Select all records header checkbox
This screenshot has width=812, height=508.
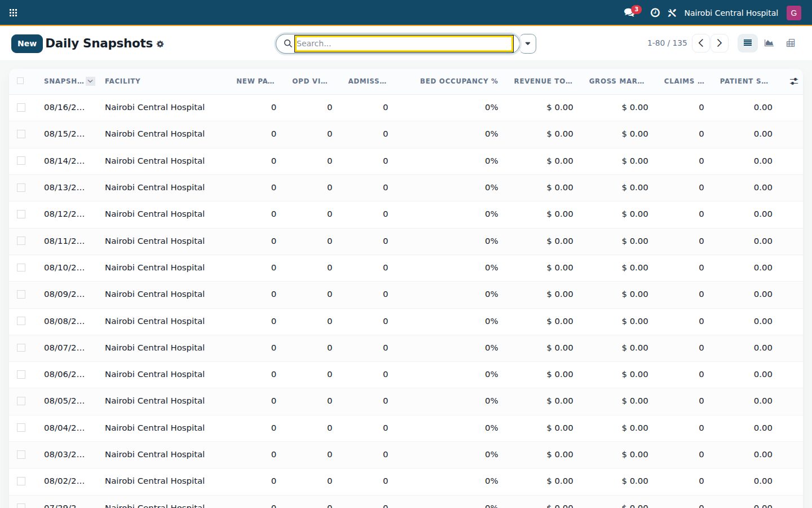coord(21,81)
